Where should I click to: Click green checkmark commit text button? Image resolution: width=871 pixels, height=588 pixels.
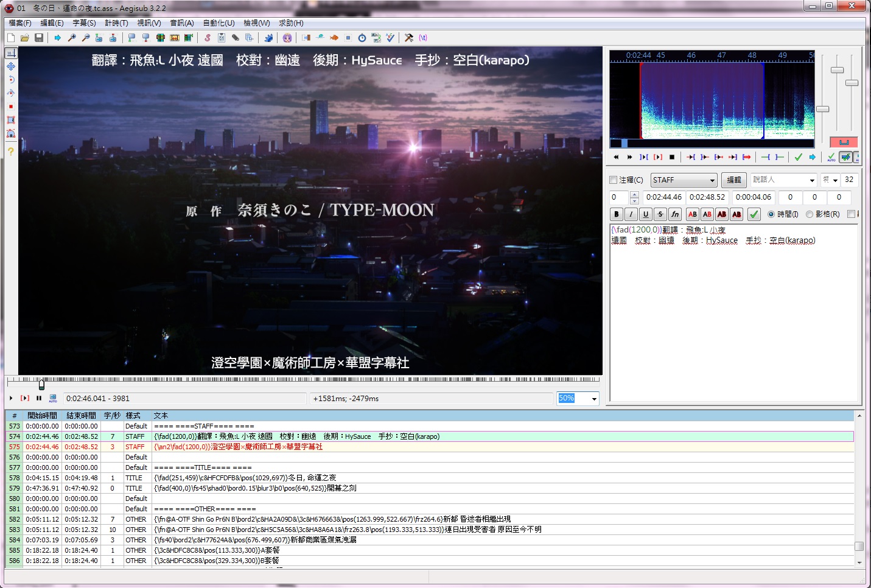point(754,214)
